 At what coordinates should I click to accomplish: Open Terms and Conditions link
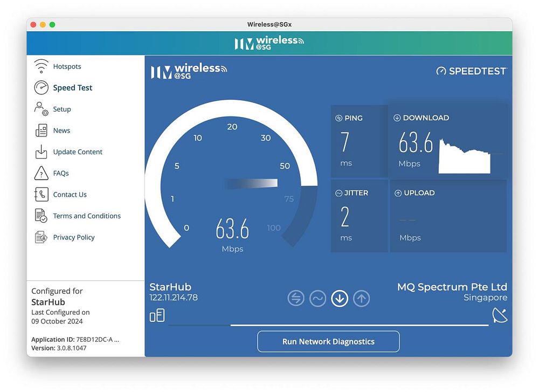tap(87, 216)
